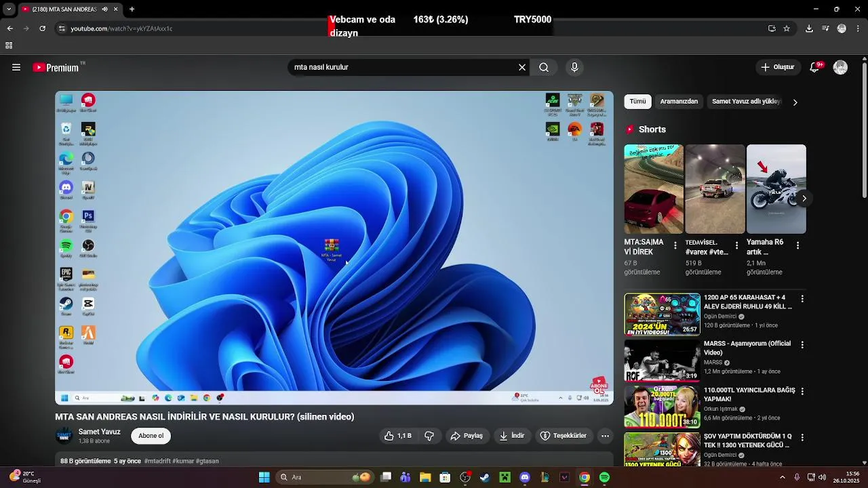
Task: Open the account avatar menu
Action: pos(840,67)
